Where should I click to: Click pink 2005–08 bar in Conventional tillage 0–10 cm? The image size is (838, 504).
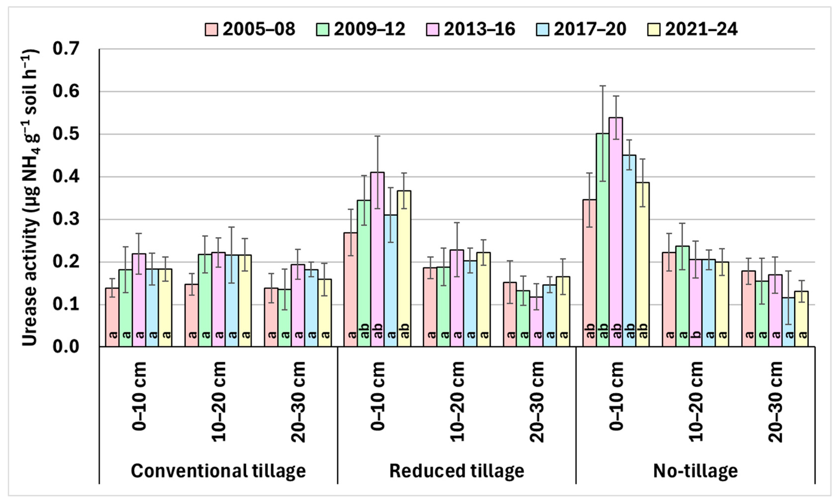pyautogui.click(x=112, y=317)
